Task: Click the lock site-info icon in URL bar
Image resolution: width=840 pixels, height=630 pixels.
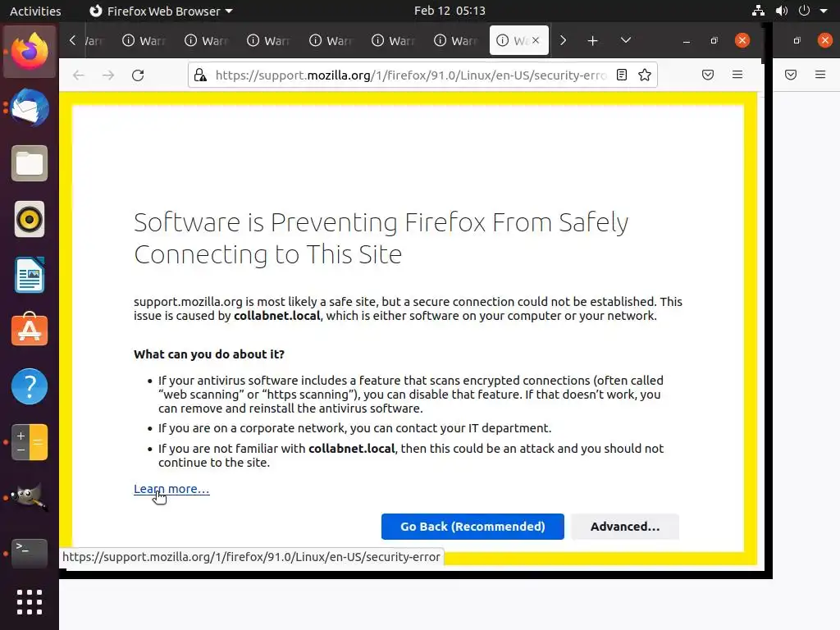Action: pos(200,75)
